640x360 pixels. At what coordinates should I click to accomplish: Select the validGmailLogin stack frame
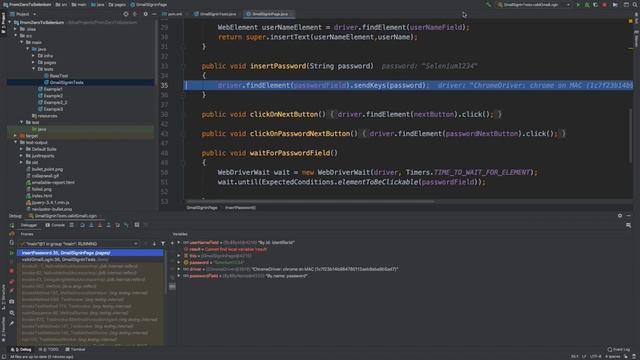pyautogui.click(x=90, y=260)
